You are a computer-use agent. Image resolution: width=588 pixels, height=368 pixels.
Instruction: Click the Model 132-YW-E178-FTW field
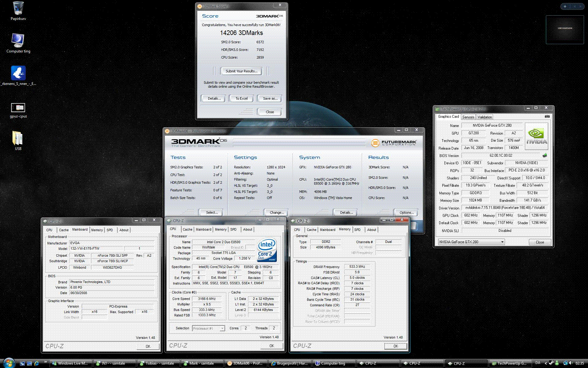click(x=97, y=249)
